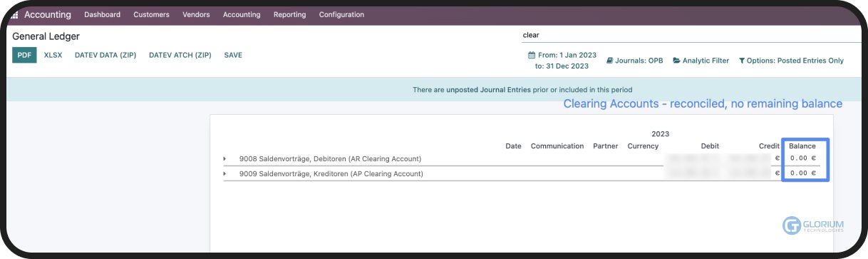Click DATEV ATCH (ZIP) export button
The height and width of the screenshot is (259, 868).
point(180,55)
